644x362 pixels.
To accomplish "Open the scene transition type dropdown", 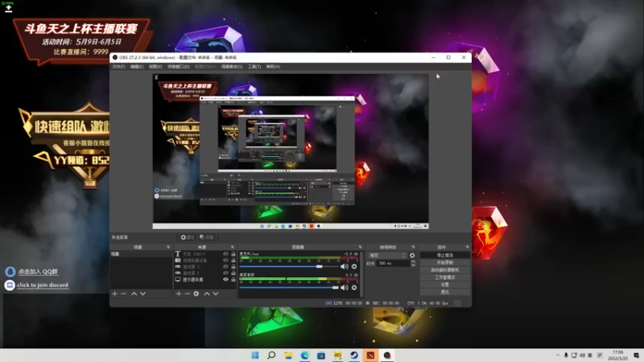I will pos(386,255).
